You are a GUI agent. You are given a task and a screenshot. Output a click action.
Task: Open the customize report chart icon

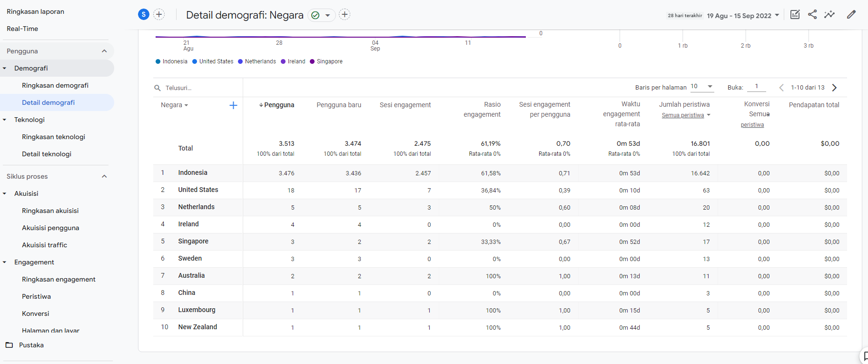tap(795, 14)
